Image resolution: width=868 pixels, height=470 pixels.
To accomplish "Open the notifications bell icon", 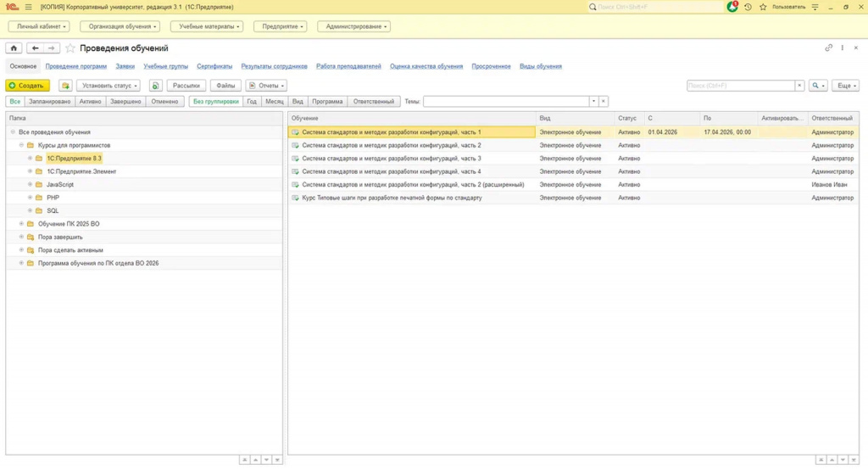I will point(732,7).
